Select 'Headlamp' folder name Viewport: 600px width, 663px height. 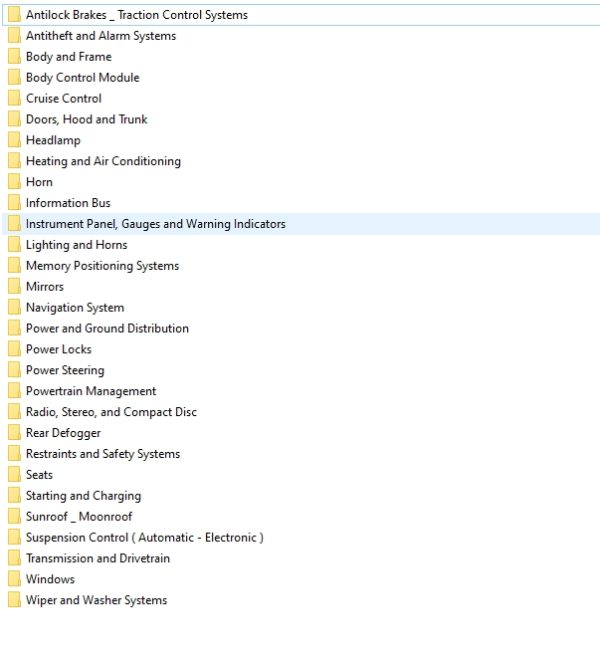tap(53, 140)
